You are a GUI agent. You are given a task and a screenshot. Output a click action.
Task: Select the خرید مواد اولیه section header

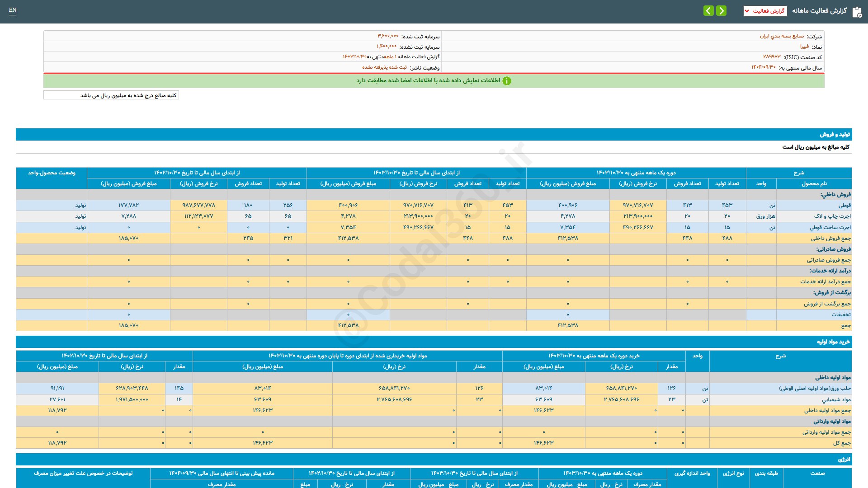[833, 342]
